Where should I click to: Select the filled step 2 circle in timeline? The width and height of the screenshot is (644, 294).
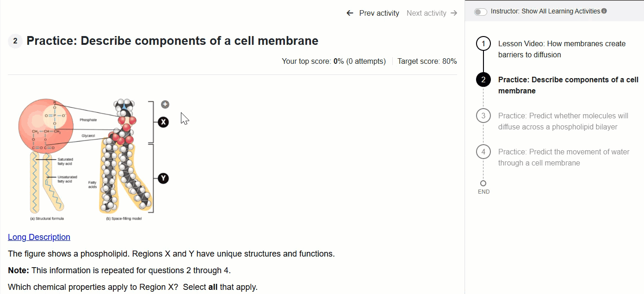(483, 80)
